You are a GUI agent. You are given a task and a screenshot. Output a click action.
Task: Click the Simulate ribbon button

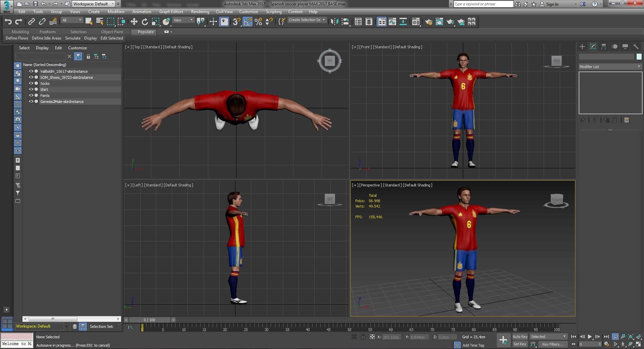[73, 38]
